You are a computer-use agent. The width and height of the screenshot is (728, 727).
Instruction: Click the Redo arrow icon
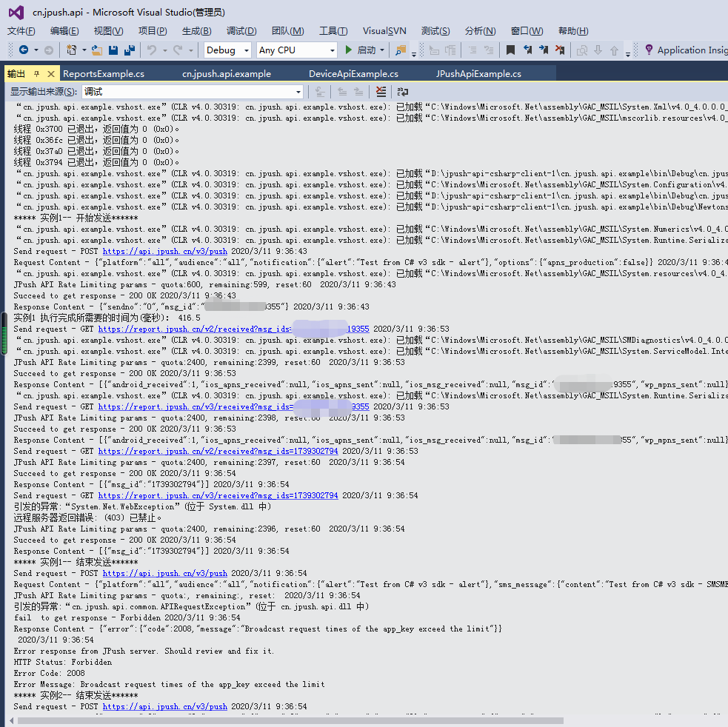(178, 50)
